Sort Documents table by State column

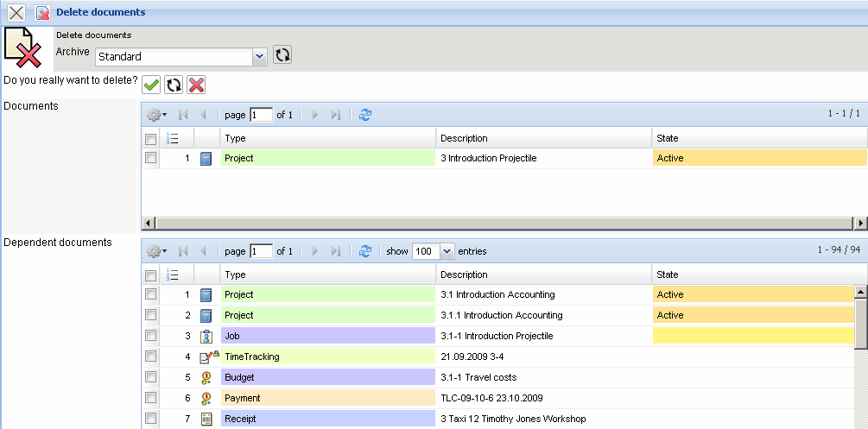[x=758, y=138]
